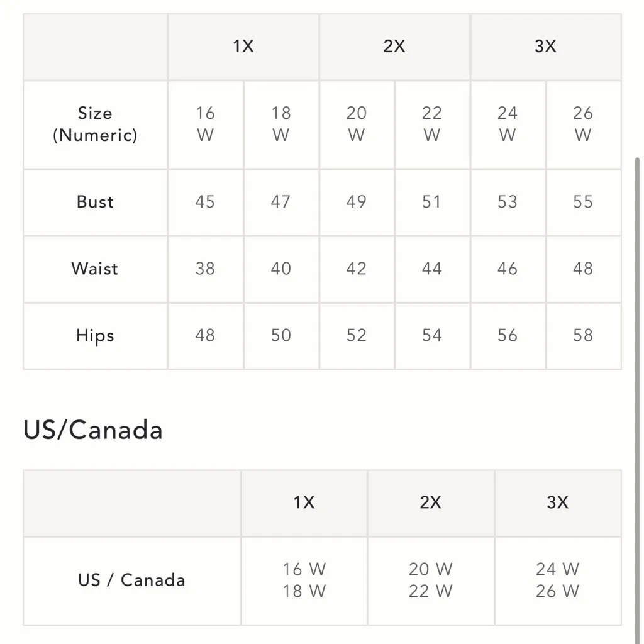Select the waist measurement 38
644x644 pixels.
click(x=205, y=269)
